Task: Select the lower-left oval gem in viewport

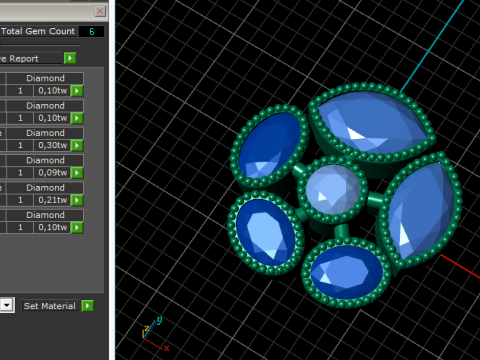Action: tap(266, 232)
